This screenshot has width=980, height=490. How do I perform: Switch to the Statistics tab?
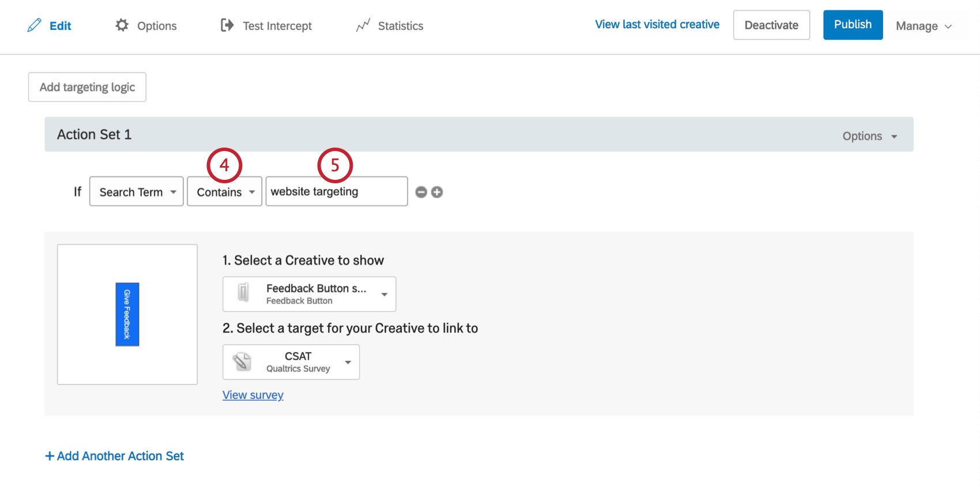(x=400, y=26)
